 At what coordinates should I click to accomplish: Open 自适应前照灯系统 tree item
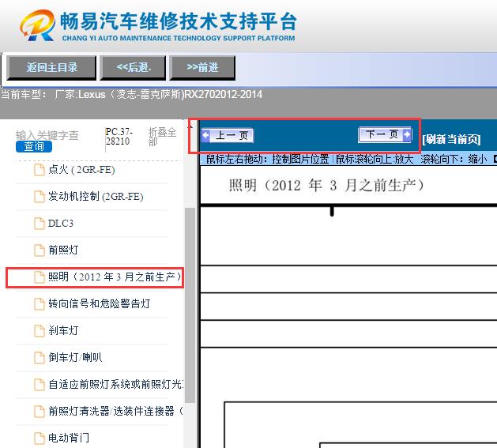point(115,384)
